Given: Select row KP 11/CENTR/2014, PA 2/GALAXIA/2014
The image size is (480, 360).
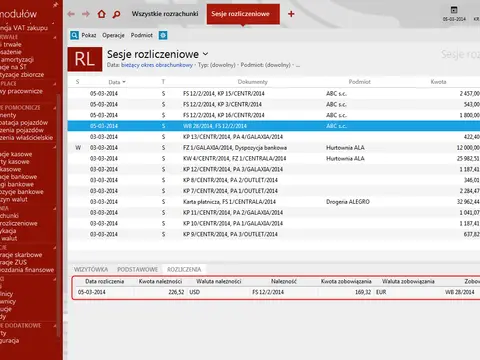Looking at the screenshot, I should click(x=274, y=213).
